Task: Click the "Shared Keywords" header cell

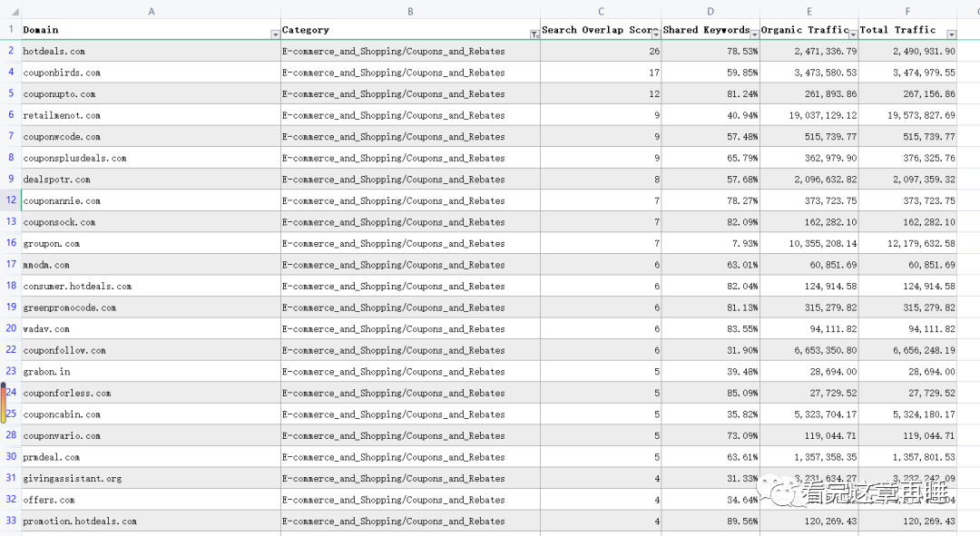Action: [710, 29]
